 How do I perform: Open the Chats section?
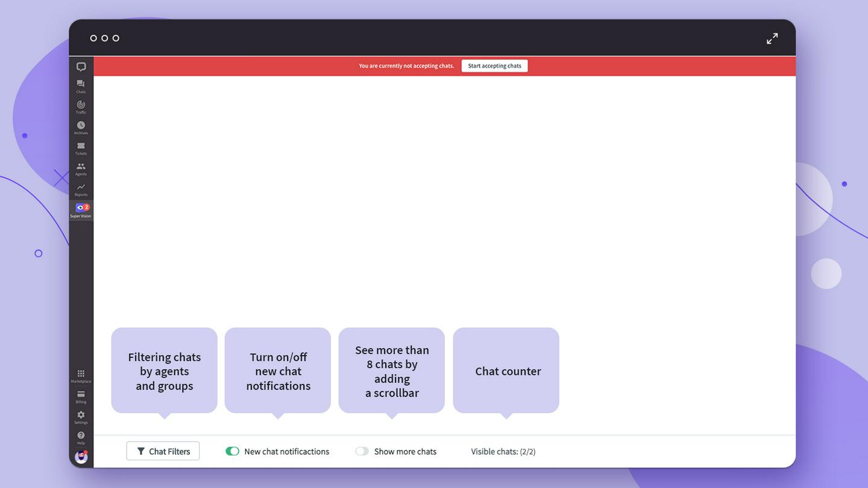point(81,86)
